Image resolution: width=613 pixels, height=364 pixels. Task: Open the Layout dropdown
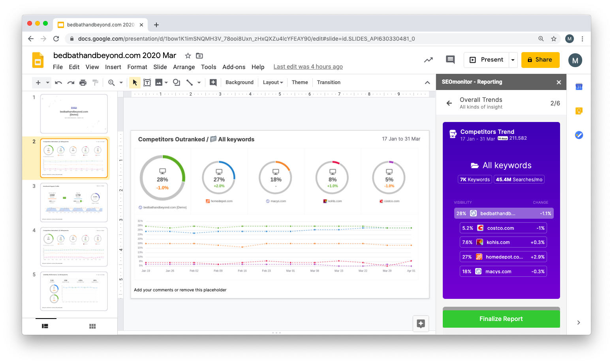(x=273, y=83)
